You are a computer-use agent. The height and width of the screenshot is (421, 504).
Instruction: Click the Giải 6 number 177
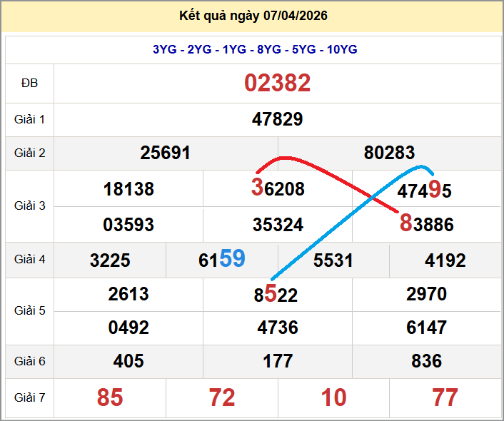pyautogui.click(x=278, y=362)
